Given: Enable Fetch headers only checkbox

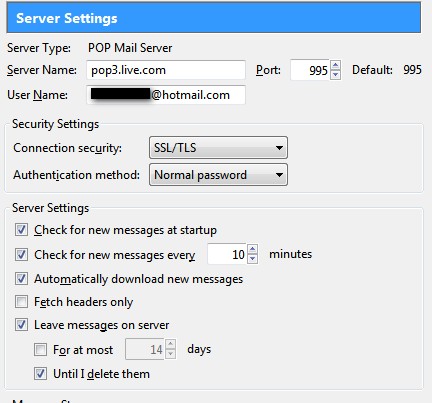Looking at the screenshot, I should pyautogui.click(x=21, y=302).
